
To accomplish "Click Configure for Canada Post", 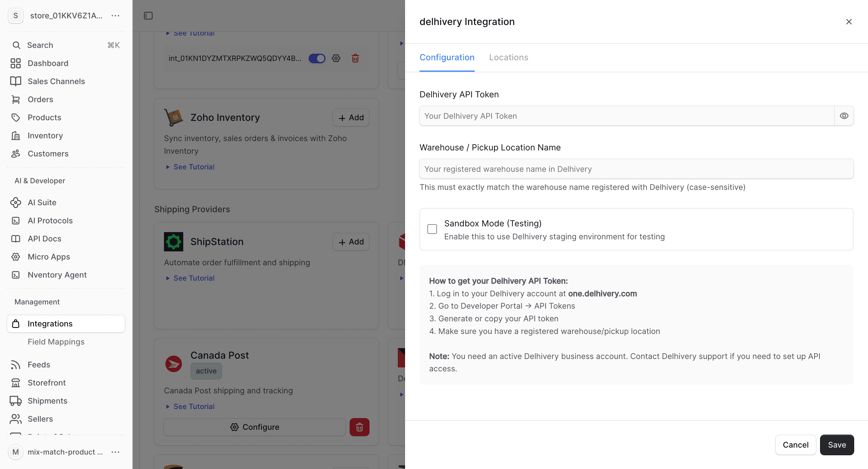I will pyautogui.click(x=254, y=427).
